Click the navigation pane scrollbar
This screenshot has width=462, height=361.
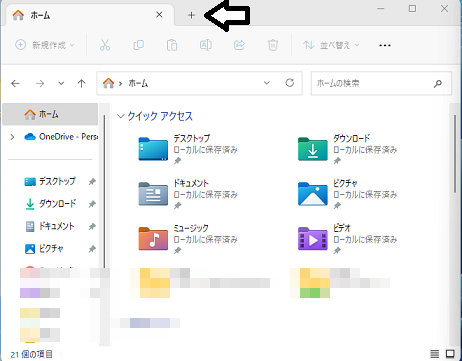click(104, 191)
